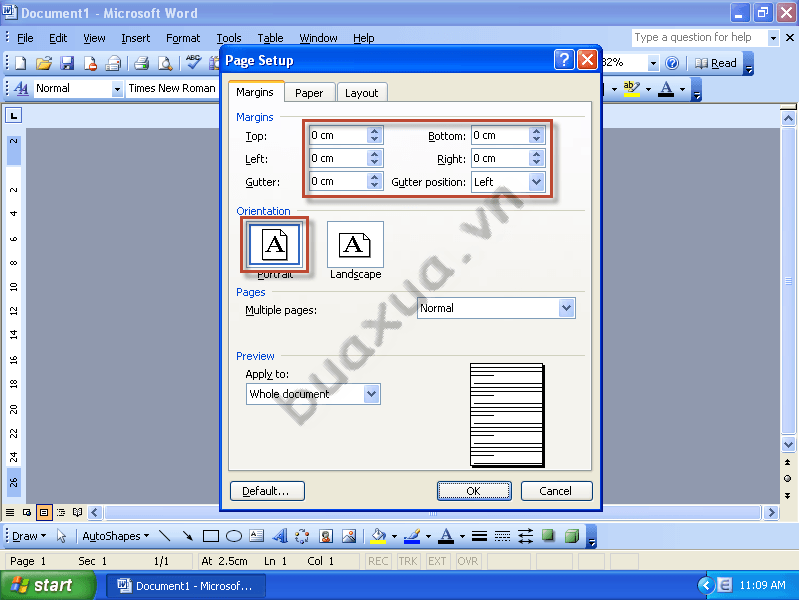Open Microsoft Word Help icon

[672, 63]
